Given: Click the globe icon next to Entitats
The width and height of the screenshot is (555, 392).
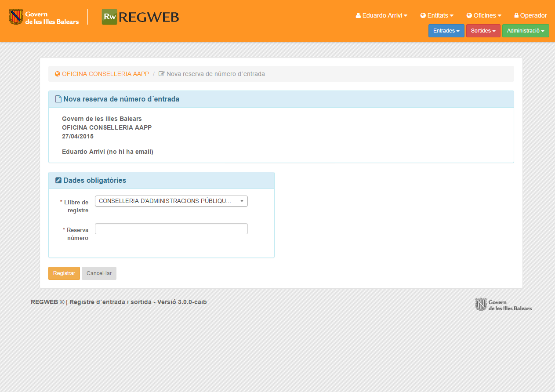Looking at the screenshot, I should pyautogui.click(x=423, y=15).
